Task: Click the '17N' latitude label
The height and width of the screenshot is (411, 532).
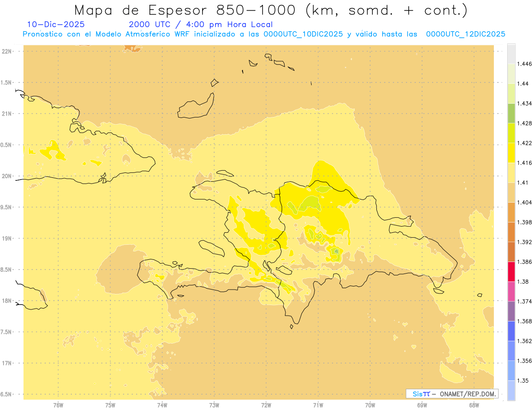Action: (7, 363)
